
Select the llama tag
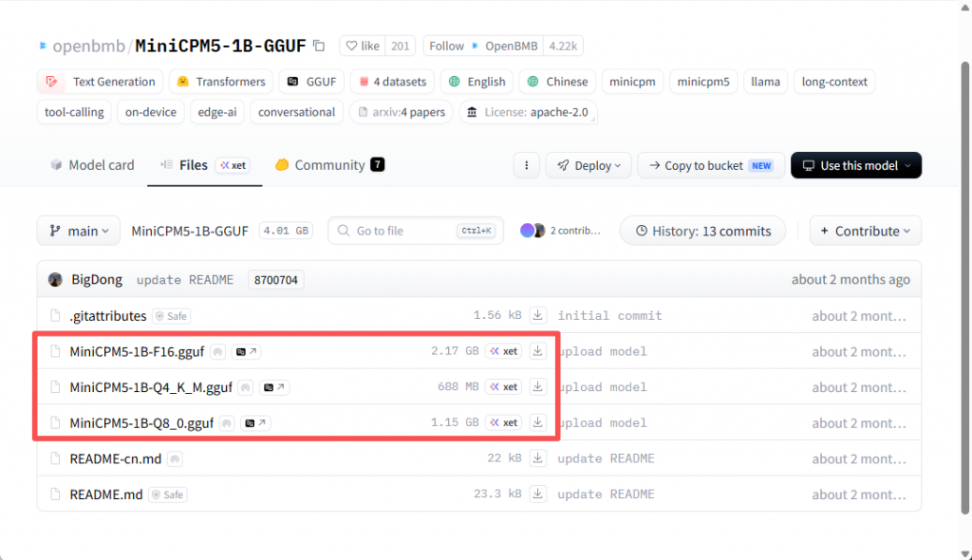point(766,82)
